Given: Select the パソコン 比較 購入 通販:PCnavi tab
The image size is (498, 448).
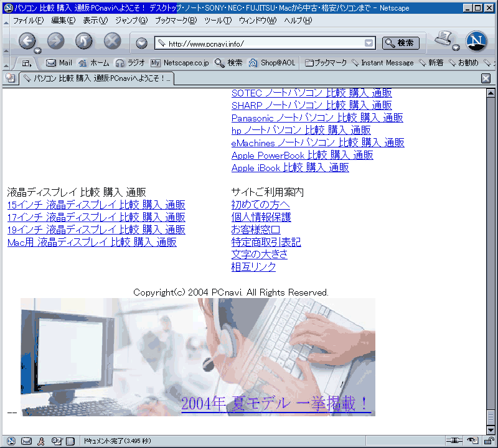Looking at the screenshot, I should click(x=96, y=78).
